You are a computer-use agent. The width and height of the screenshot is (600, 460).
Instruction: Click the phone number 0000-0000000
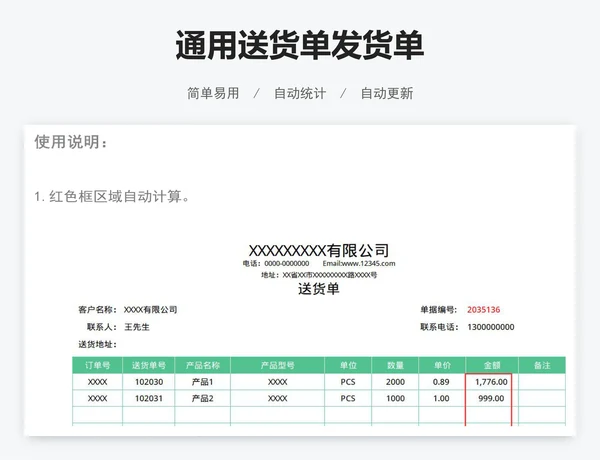(x=287, y=263)
